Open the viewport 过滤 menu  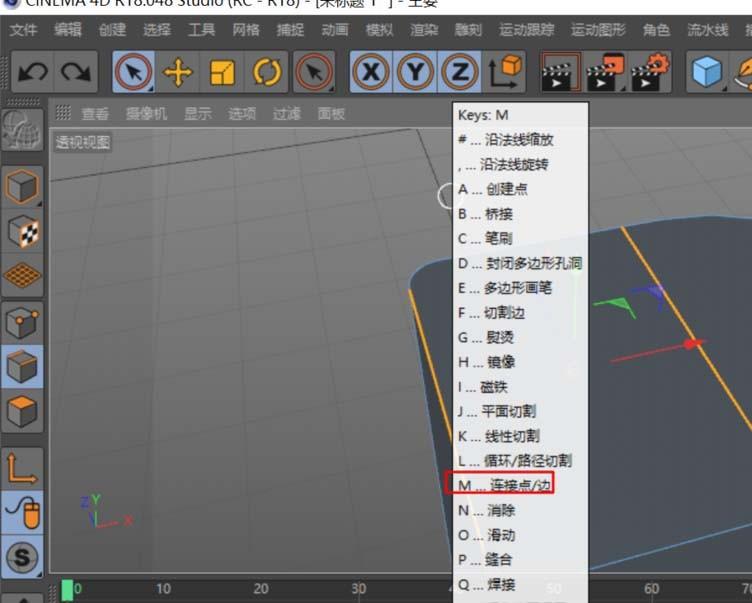click(x=287, y=114)
